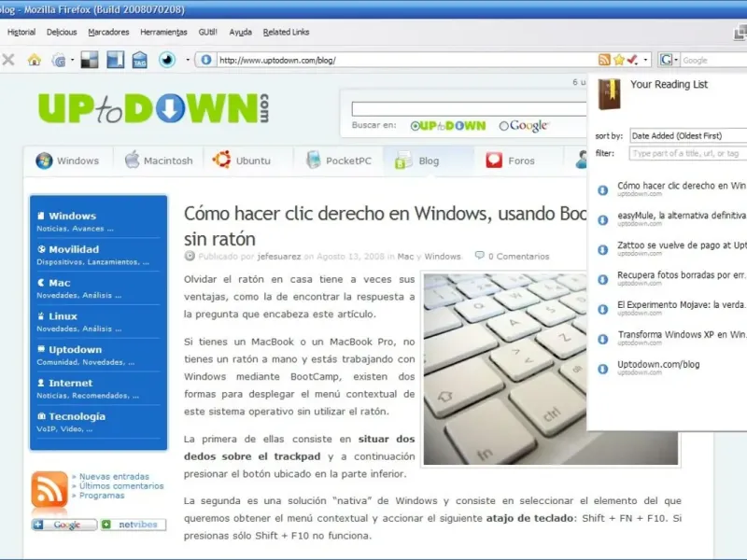Open the Marcadores menu

coord(108,32)
